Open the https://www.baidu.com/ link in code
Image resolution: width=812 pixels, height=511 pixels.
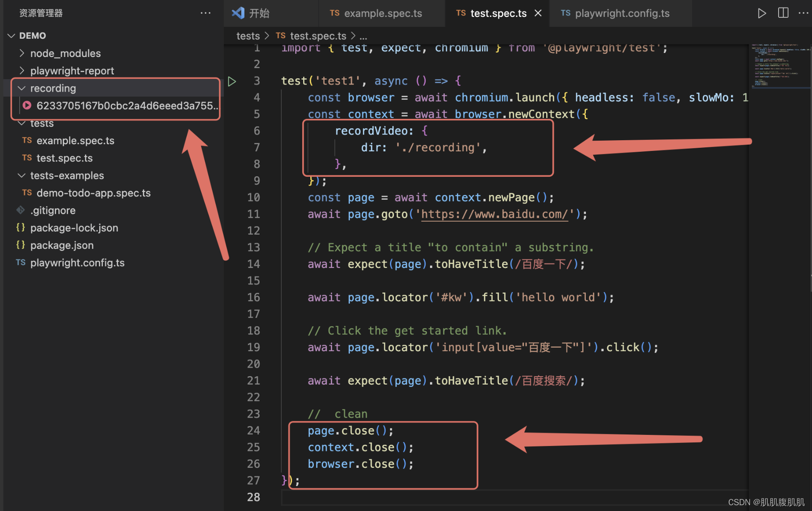coord(494,214)
